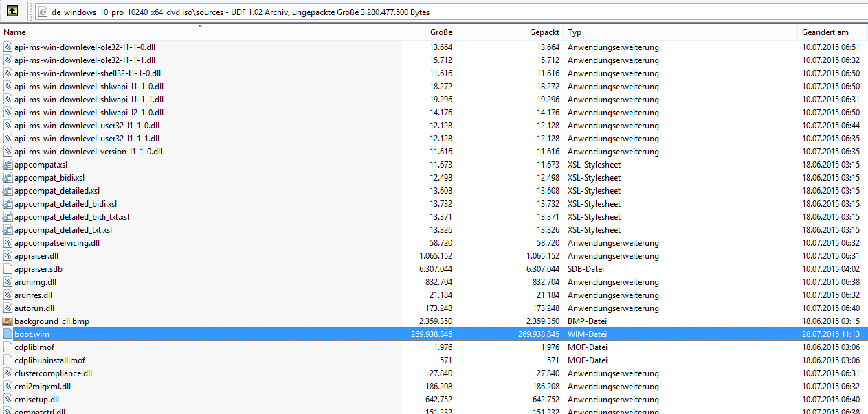Select file name clustercompliance.dll
The image size is (868, 414).
(x=53, y=373)
